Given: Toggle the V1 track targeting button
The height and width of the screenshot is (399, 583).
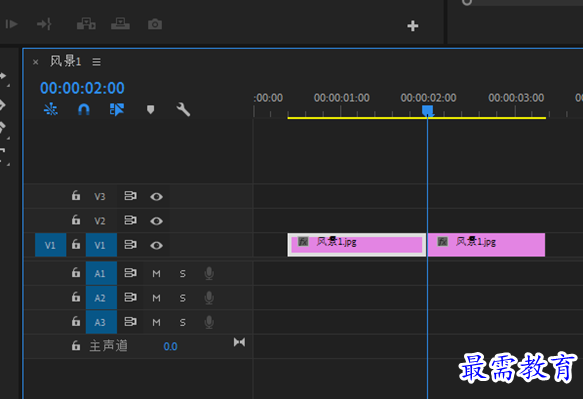Looking at the screenshot, I should 101,245.
